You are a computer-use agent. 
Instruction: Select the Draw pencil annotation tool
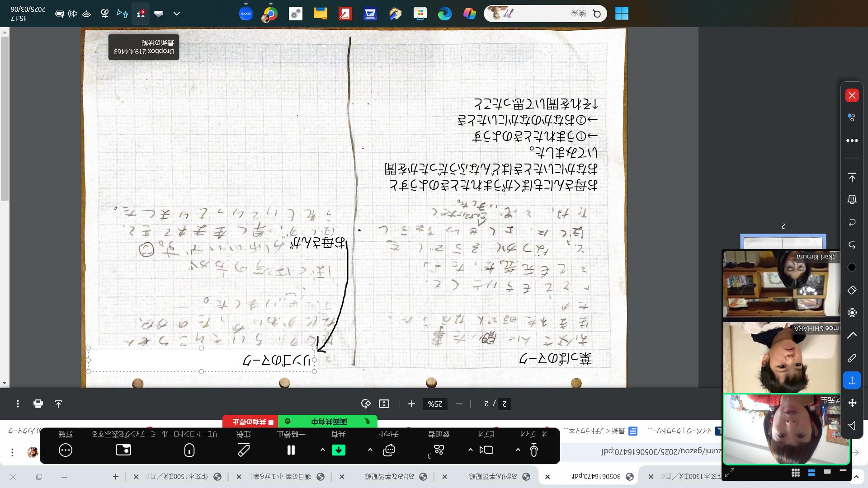[852, 358]
